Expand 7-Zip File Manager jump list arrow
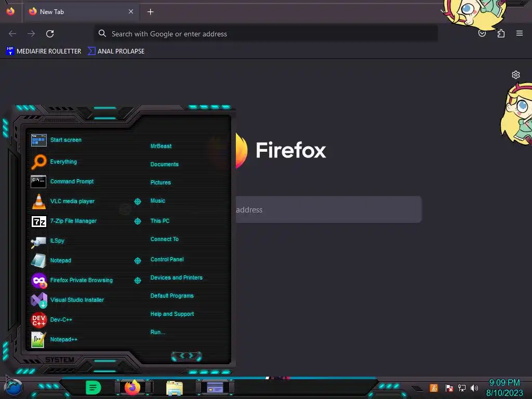The height and width of the screenshot is (399, 532). click(x=137, y=221)
